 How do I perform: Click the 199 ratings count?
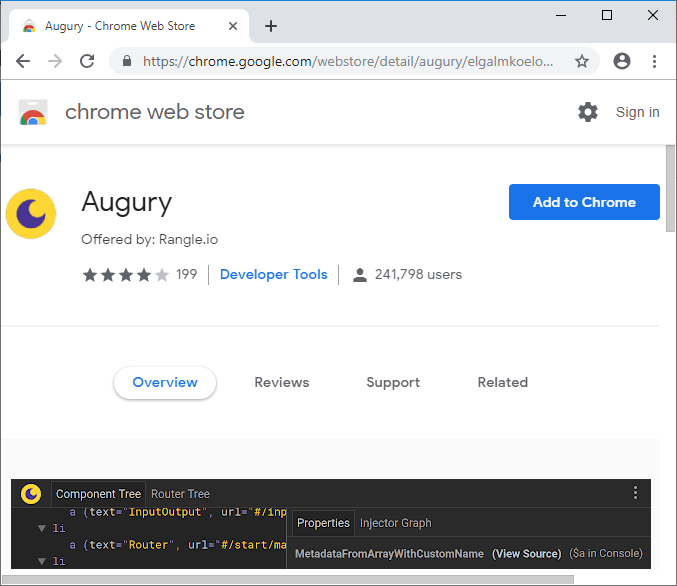click(x=187, y=275)
